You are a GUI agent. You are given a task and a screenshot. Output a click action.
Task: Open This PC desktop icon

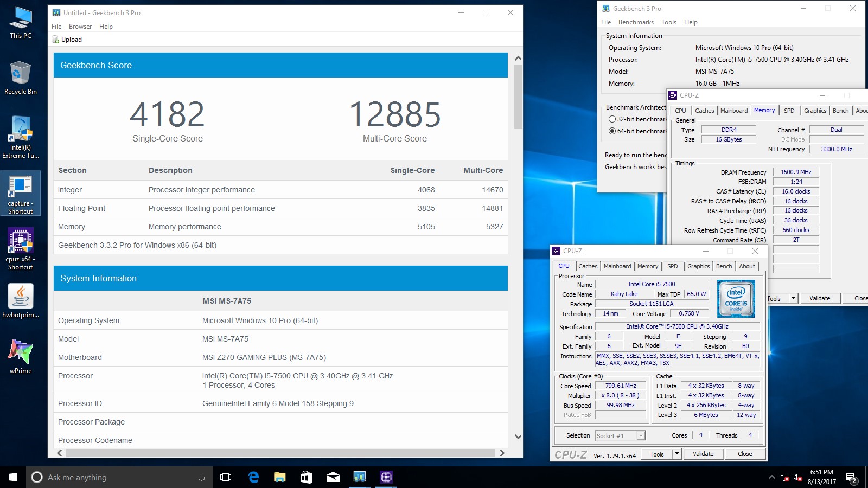click(21, 23)
